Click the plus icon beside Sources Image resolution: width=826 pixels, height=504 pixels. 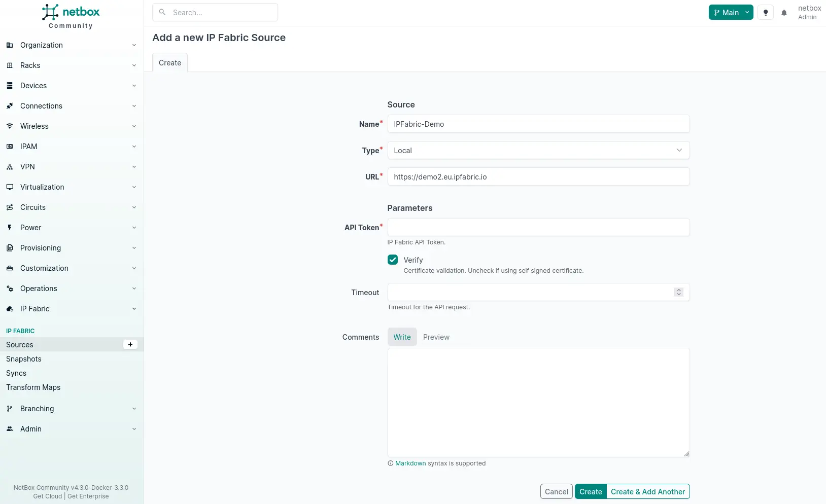click(x=130, y=345)
